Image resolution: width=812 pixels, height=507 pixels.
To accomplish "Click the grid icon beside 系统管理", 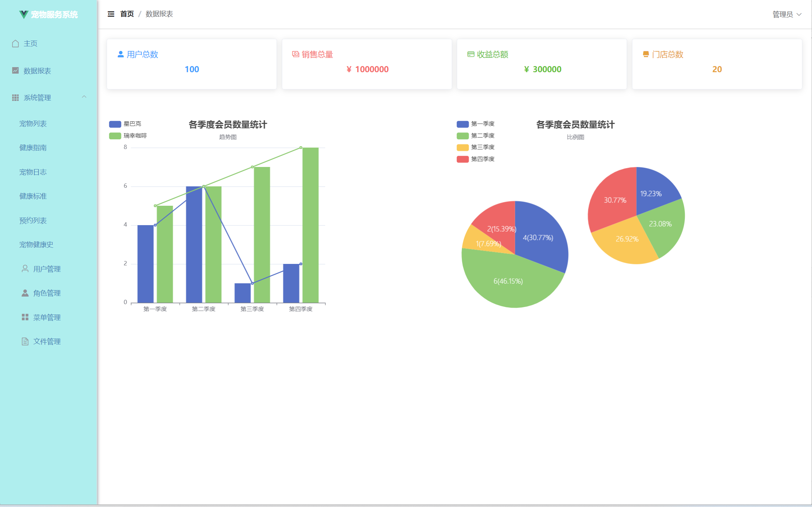I will pos(15,98).
